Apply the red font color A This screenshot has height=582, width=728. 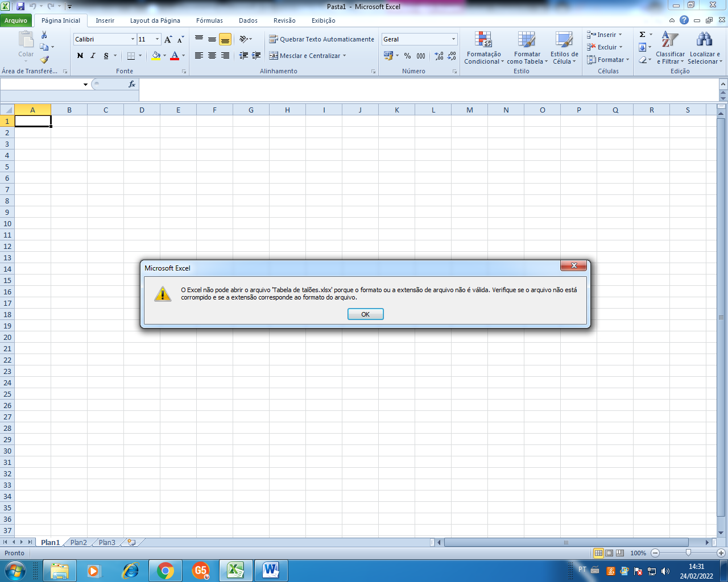[x=175, y=56]
